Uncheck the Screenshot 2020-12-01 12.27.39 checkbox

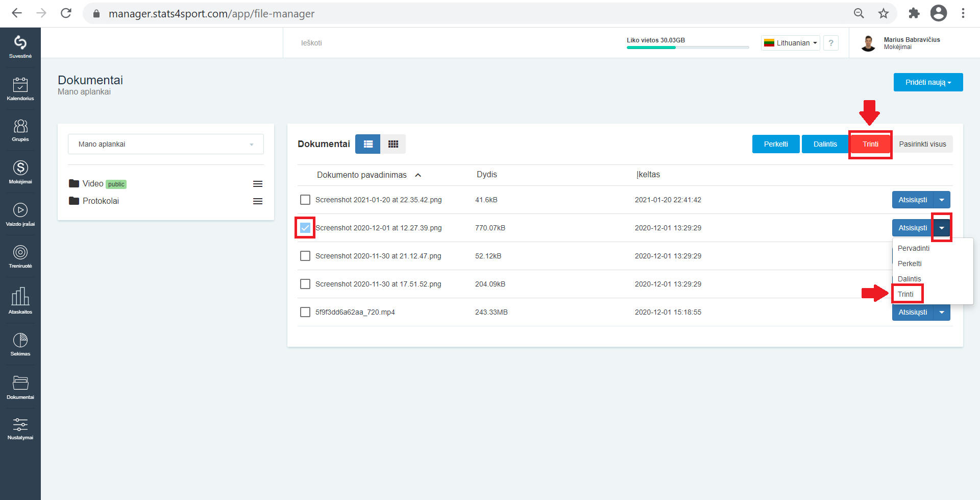tap(305, 228)
